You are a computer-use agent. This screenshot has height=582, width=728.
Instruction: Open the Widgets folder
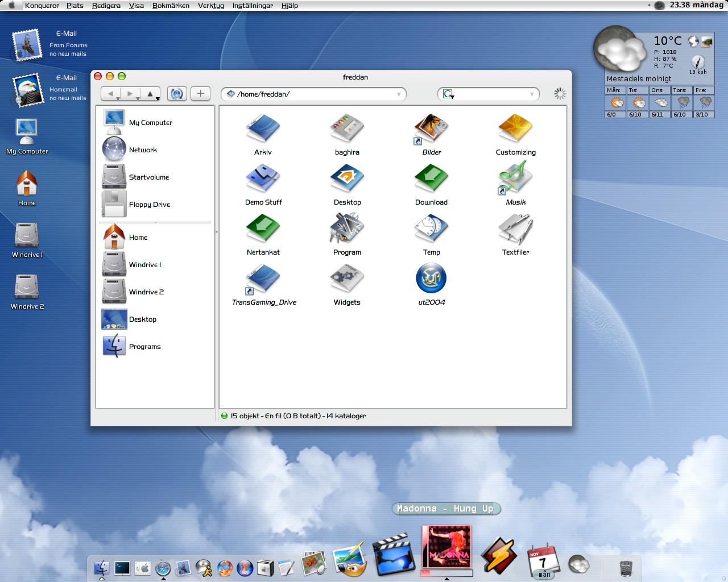coord(347,280)
